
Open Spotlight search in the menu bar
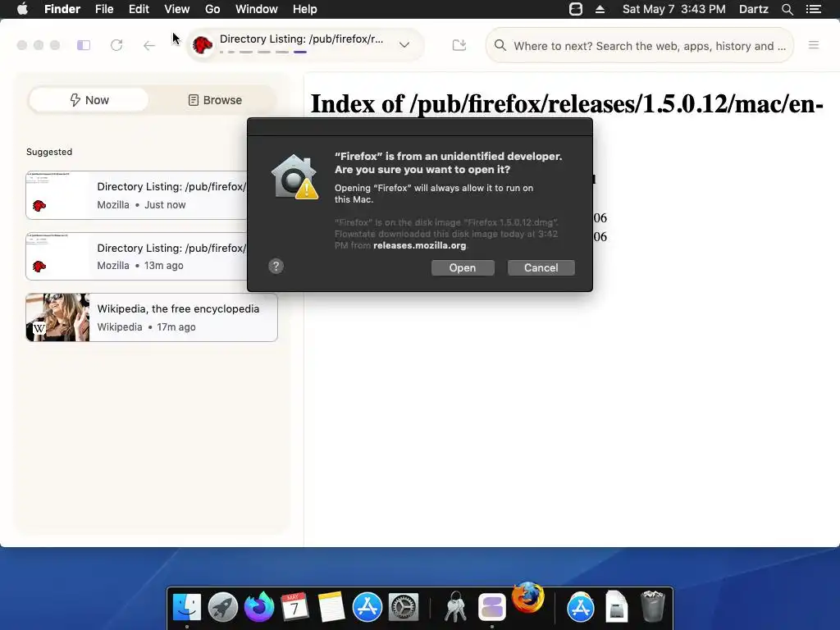(787, 9)
